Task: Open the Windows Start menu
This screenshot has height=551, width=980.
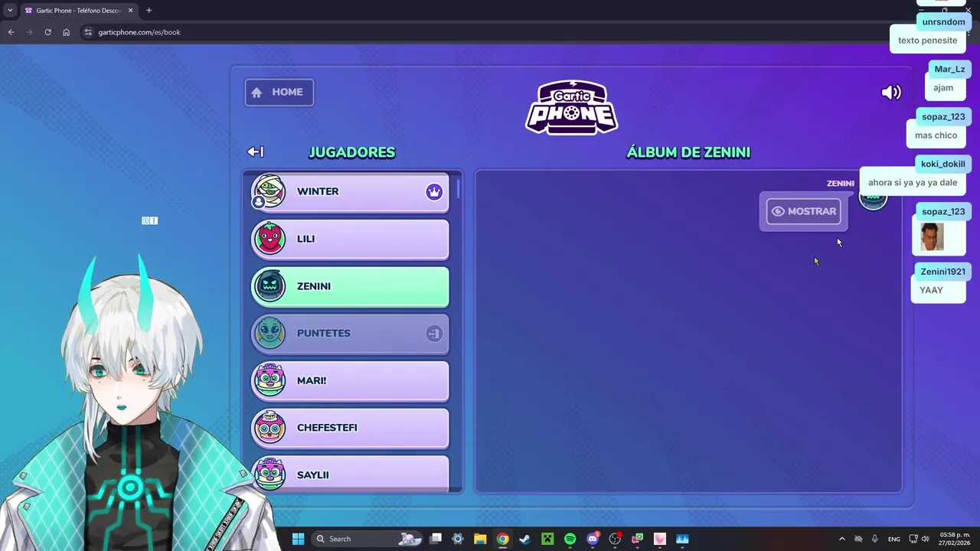Action: 298,539
